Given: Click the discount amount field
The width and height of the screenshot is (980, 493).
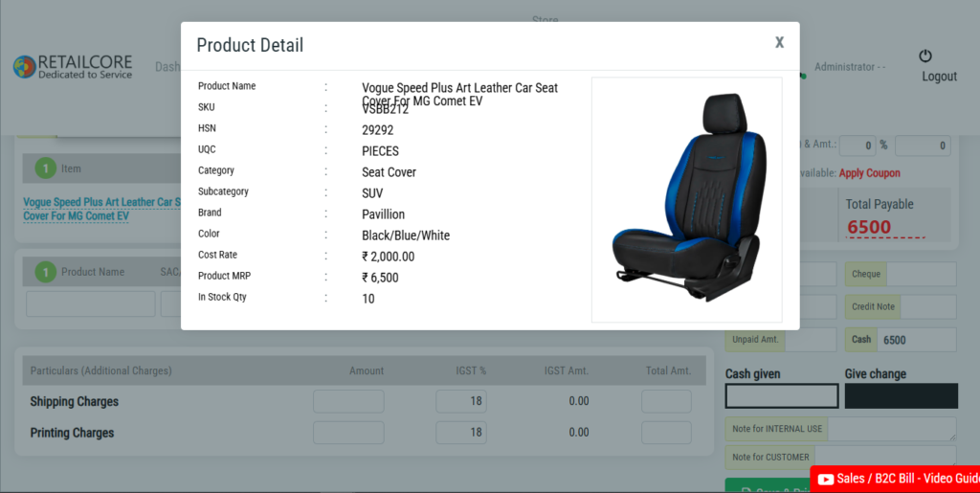Looking at the screenshot, I should [923, 146].
